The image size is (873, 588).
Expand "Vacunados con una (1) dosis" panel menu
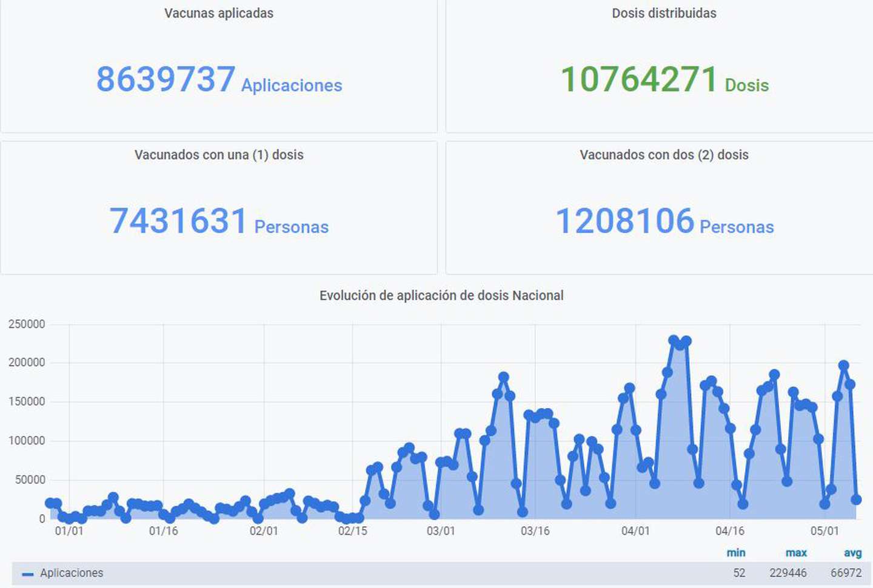pos(218,155)
